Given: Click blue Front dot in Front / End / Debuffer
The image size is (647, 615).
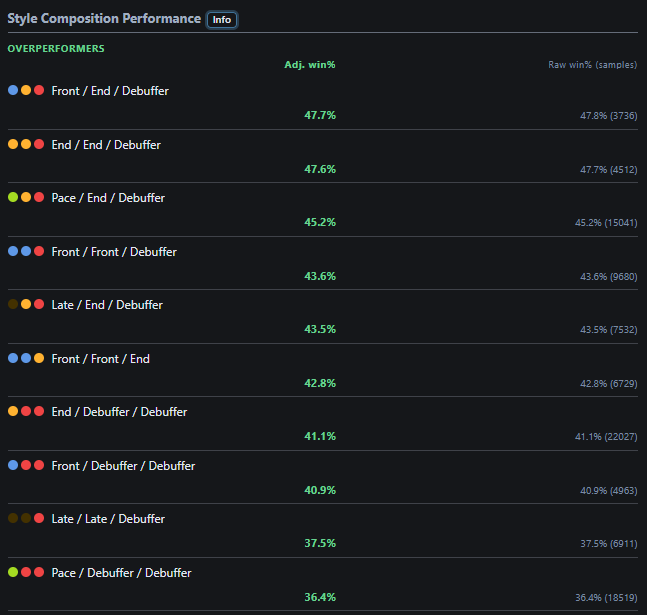Looking at the screenshot, I should 13,90.
